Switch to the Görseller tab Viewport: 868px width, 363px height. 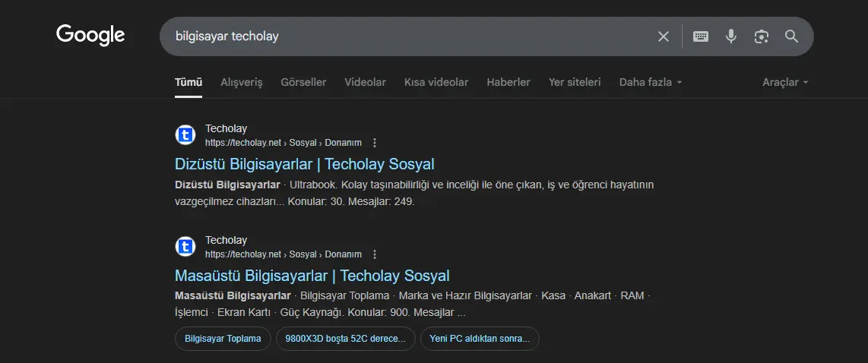click(x=303, y=83)
